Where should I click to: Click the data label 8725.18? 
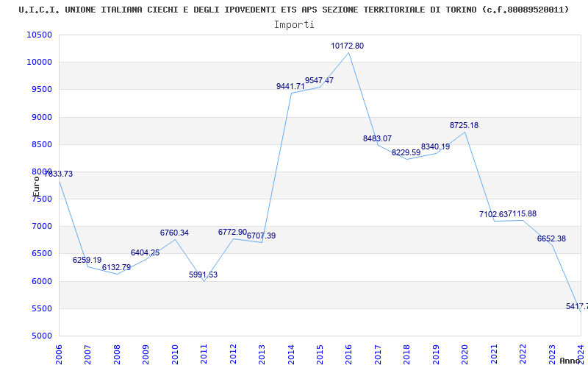pyautogui.click(x=465, y=125)
